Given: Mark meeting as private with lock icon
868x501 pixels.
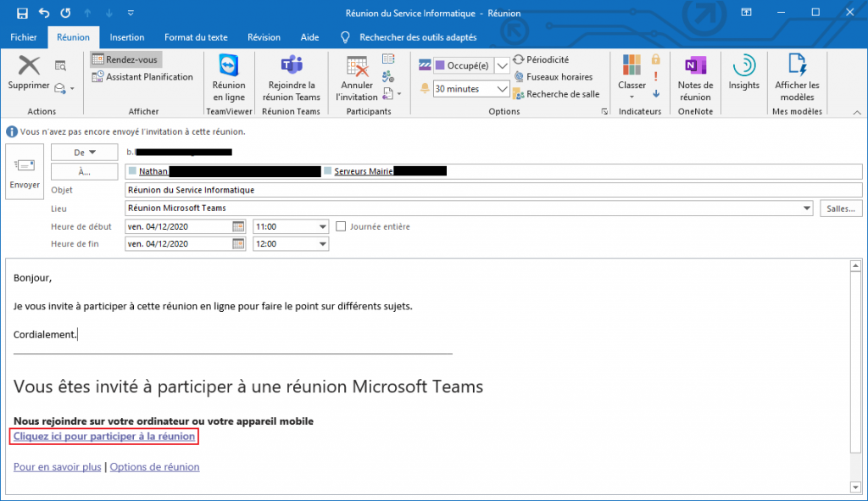Looking at the screenshot, I should coord(656,59).
